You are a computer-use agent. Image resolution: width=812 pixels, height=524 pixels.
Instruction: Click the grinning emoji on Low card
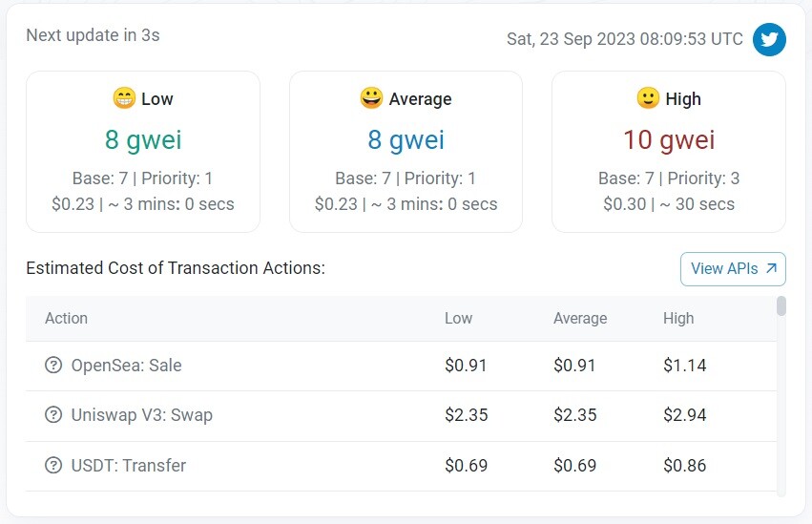124,98
